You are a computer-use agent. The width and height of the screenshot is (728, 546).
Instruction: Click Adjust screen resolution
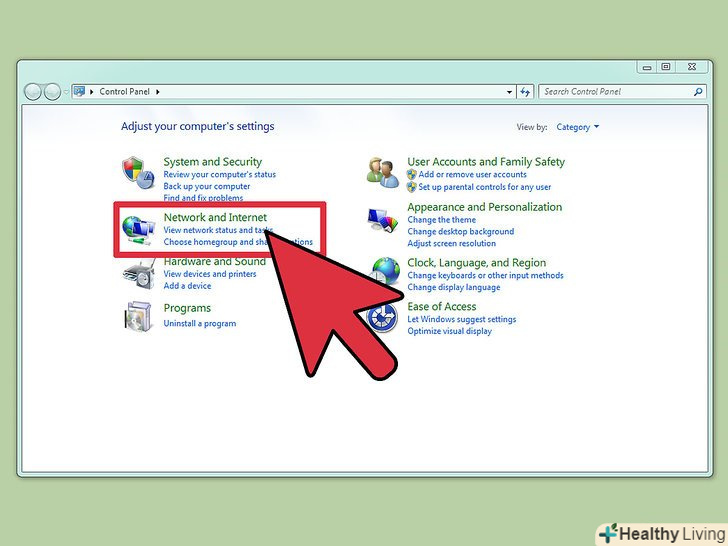point(451,243)
